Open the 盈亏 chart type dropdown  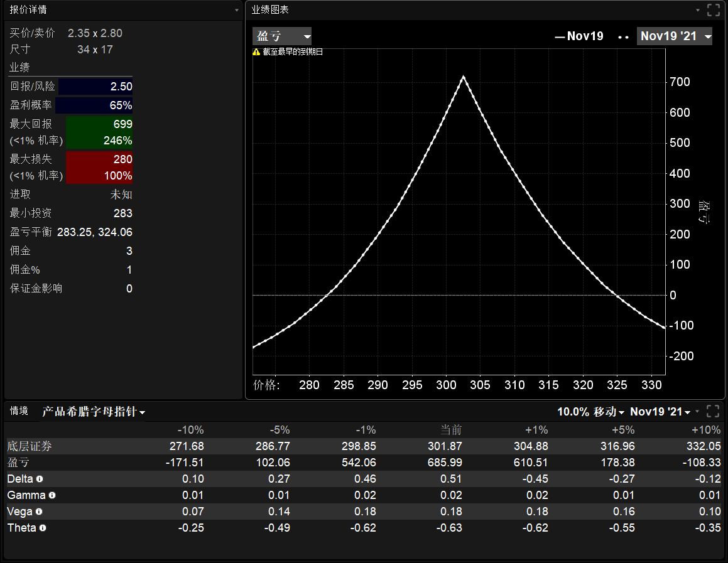click(282, 36)
